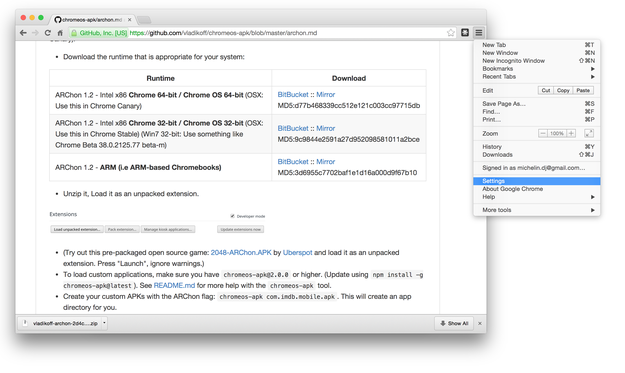Click Load unpacked extension... button
Viewport: 625px width, 373px height.
77,230
